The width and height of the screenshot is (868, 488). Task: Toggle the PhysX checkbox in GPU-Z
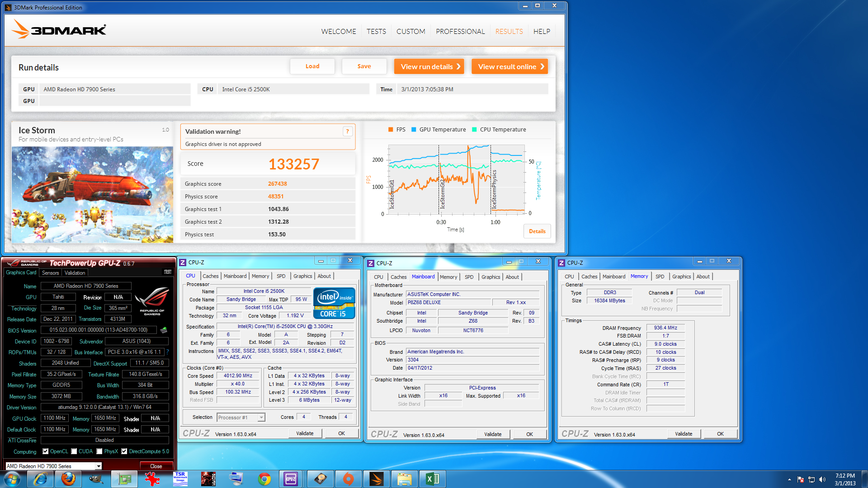99,451
